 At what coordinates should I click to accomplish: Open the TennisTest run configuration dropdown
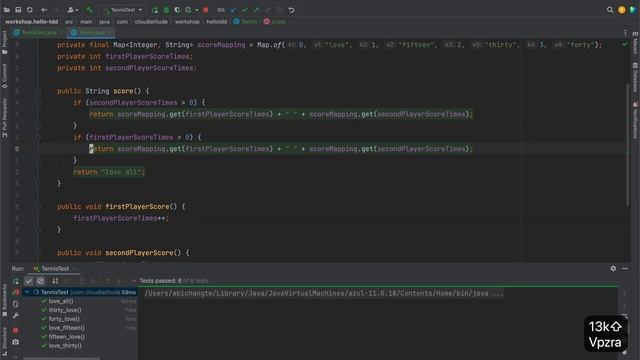click(122, 10)
